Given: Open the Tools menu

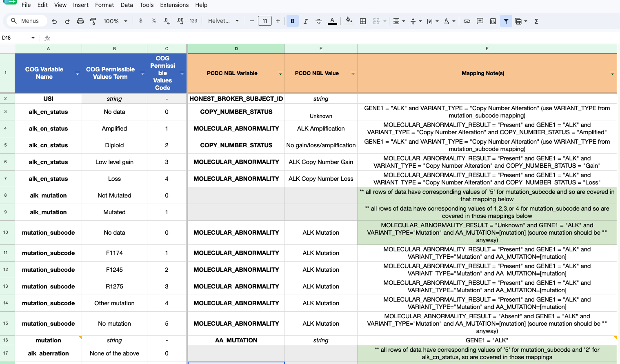Looking at the screenshot, I should (147, 5).
